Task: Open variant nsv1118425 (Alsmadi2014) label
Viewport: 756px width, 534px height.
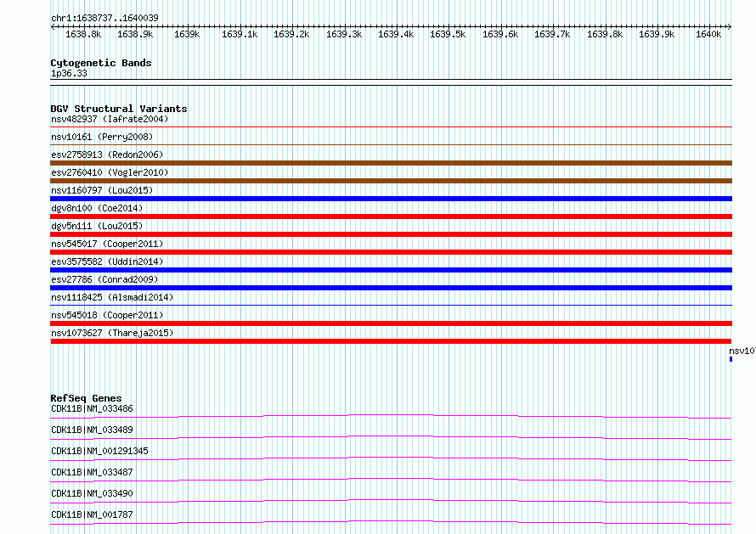Action: click(x=112, y=297)
